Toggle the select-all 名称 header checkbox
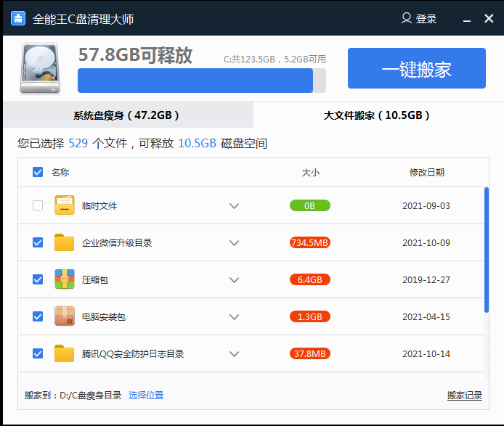Viewport: 504px width, 426px height. 38,172
